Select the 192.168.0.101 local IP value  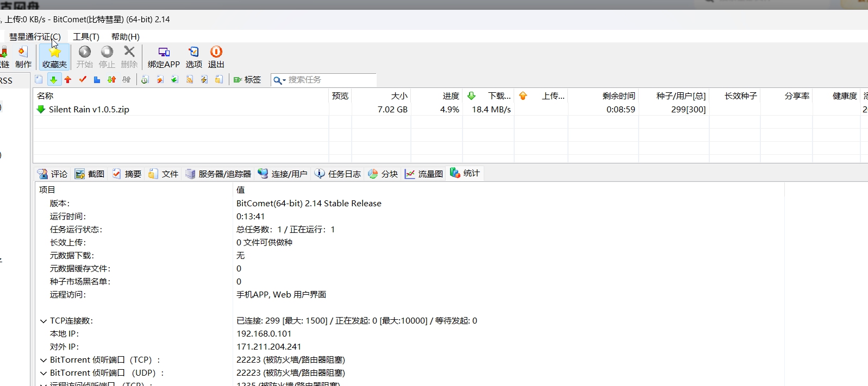coord(264,334)
